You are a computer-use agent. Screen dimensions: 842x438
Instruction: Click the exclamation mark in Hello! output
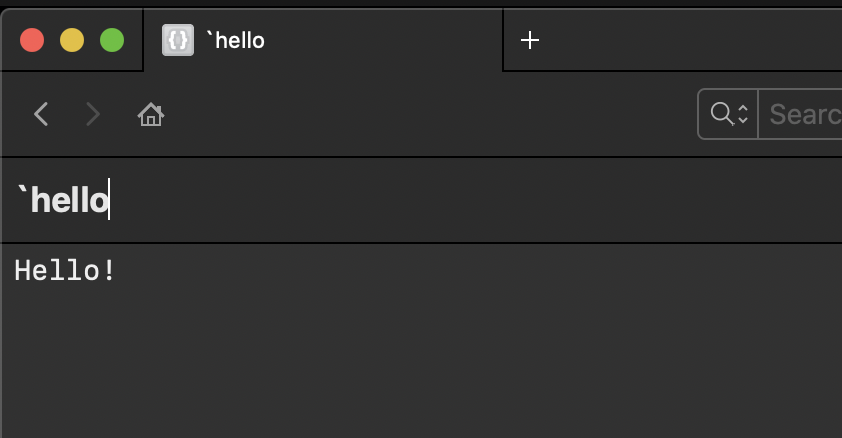pos(109,270)
